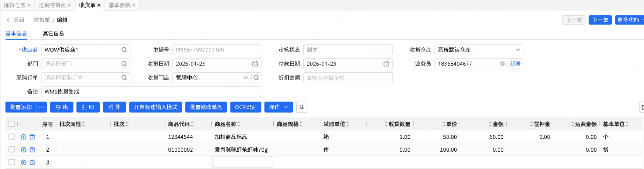
Task: Close the 收货单 tab
Action: (x=99, y=5)
